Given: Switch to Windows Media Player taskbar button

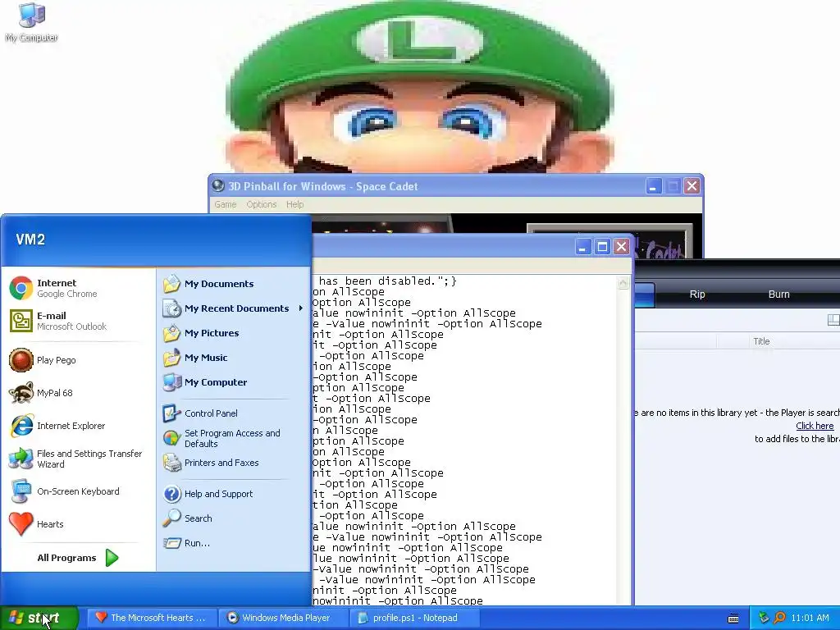Looking at the screenshot, I should (x=284, y=618).
